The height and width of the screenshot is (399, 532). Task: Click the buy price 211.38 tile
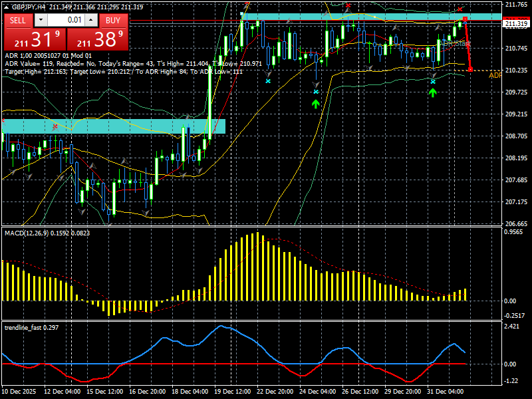click(98, 39)
